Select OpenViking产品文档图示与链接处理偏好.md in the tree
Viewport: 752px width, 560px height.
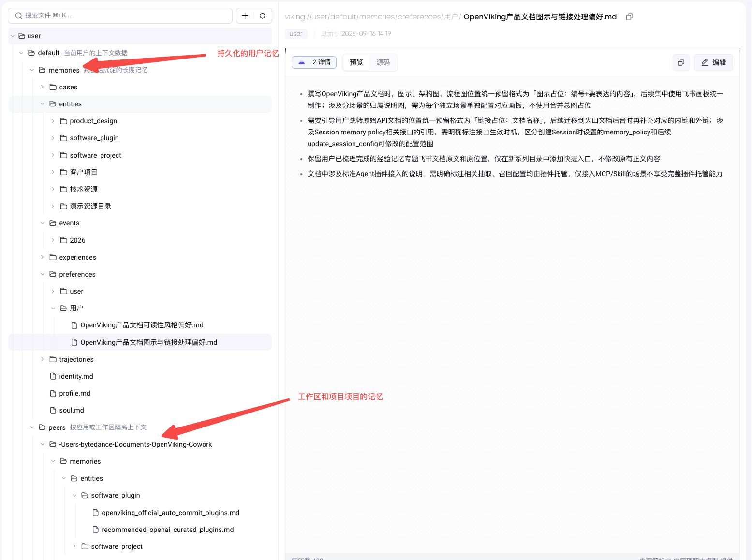pyautogui.click(x=140, y=342)
